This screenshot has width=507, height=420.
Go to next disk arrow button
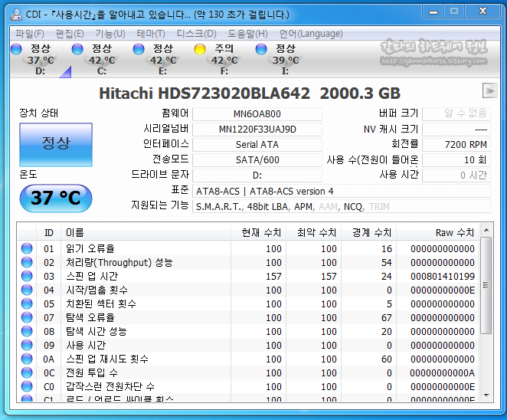click(489, 90)
